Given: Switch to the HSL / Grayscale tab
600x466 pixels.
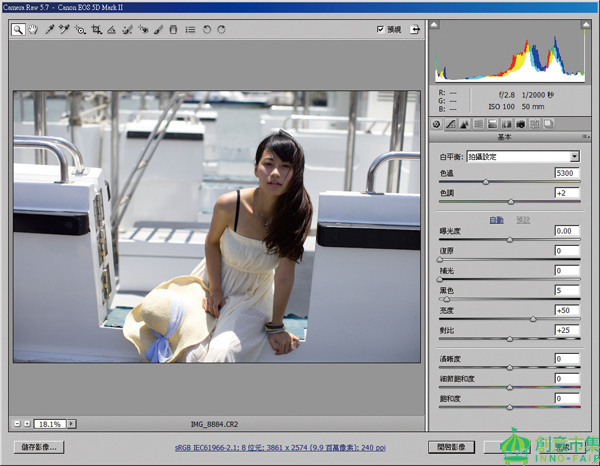Looking at the screenshot, I should (x=478, y=124).
